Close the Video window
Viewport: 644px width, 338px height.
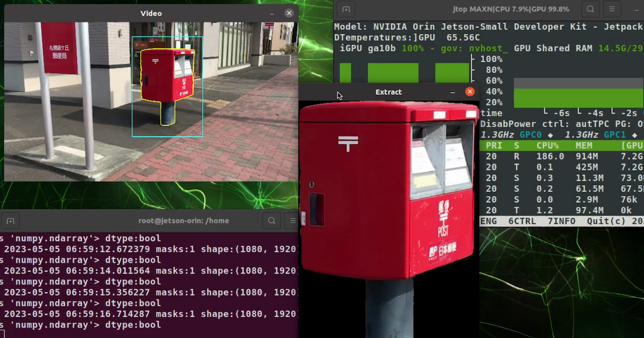pos(289,13)
